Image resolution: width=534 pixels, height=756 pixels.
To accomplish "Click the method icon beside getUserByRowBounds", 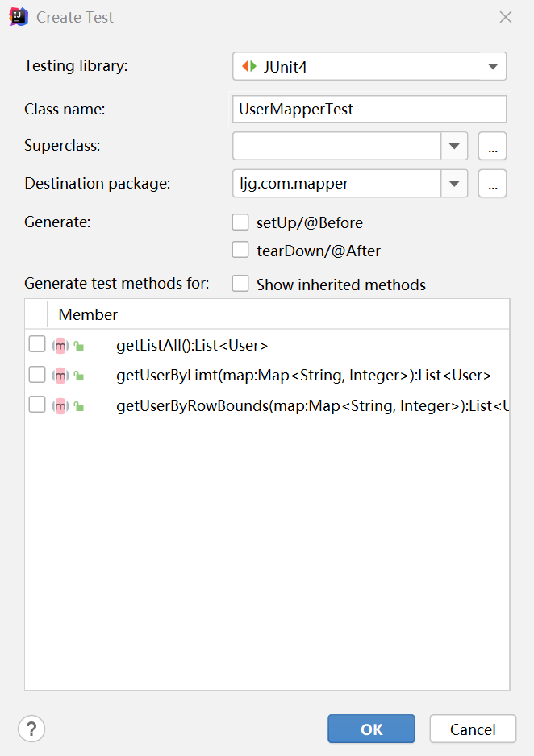I will tap(60, 406).
